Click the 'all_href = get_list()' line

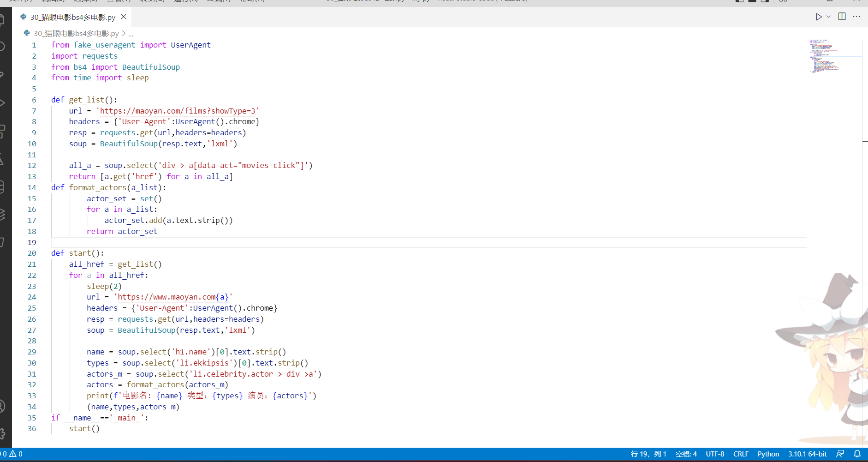click(x=115, y=264)
